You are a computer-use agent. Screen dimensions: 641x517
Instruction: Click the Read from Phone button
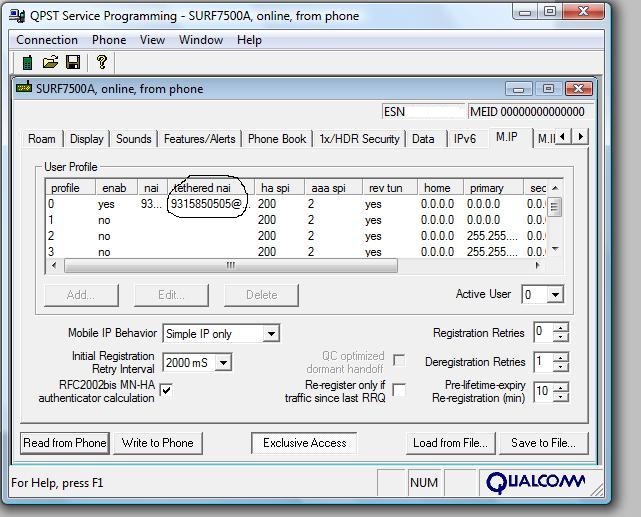point(65,443)
